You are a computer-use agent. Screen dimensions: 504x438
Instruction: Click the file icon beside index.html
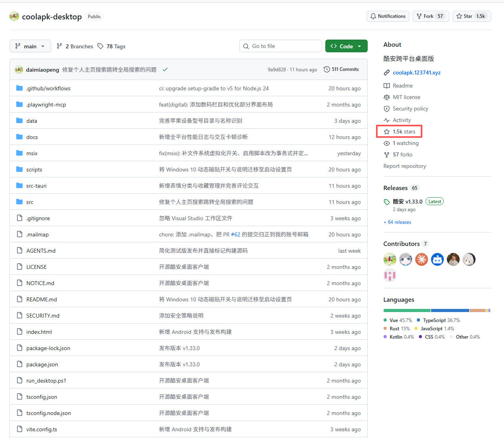(x=19, y=331)
